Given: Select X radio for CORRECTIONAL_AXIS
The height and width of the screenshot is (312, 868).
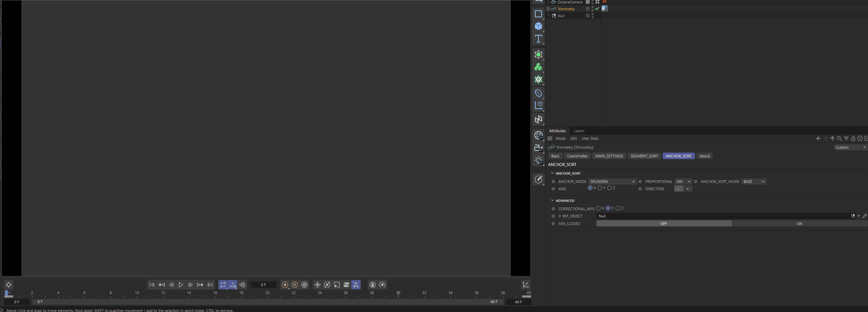Looking at the screenshot, I should pyautogui.click(x=598, y=208).
